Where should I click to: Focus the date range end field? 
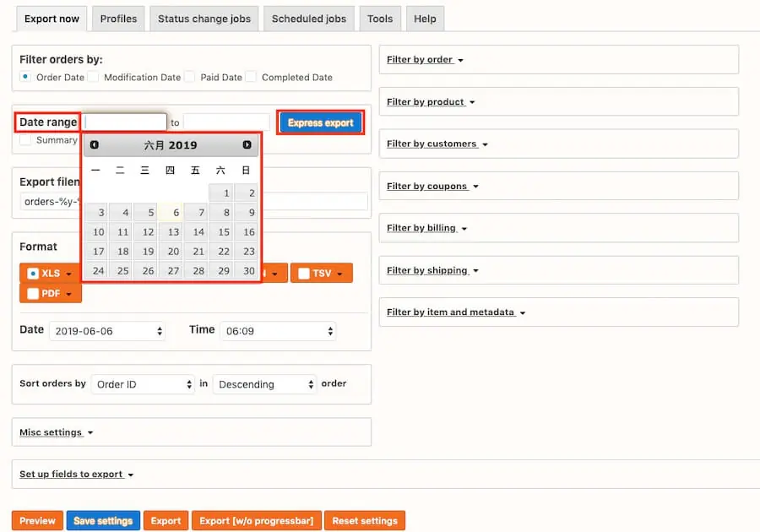[x=226, y=122]
